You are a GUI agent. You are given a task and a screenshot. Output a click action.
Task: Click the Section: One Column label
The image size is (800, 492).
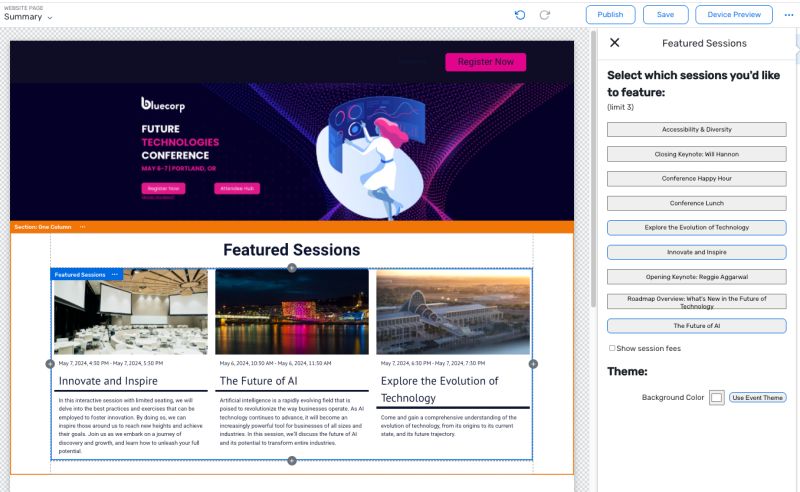coord(43,227)
